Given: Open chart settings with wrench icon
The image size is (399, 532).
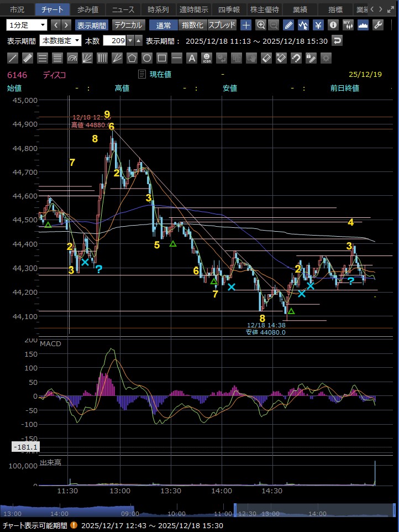Looking at the screenshot, I should point(379,25).
